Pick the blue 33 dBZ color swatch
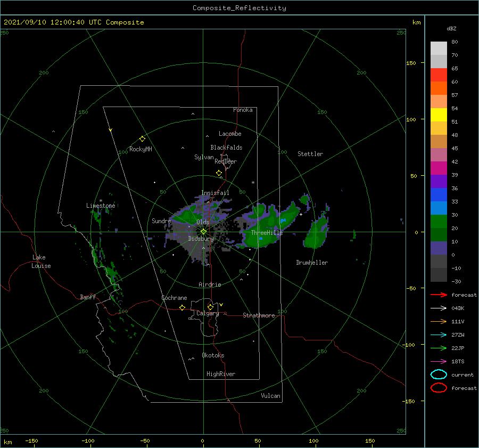Screen dimensions: 479x448 pyautogui.click(x=439, y=194)
